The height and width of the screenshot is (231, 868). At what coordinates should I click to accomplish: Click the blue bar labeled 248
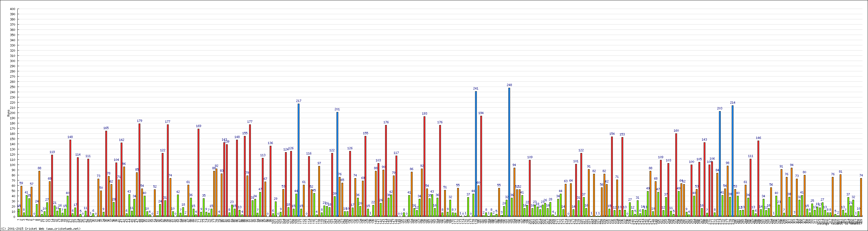coord(509,152)
